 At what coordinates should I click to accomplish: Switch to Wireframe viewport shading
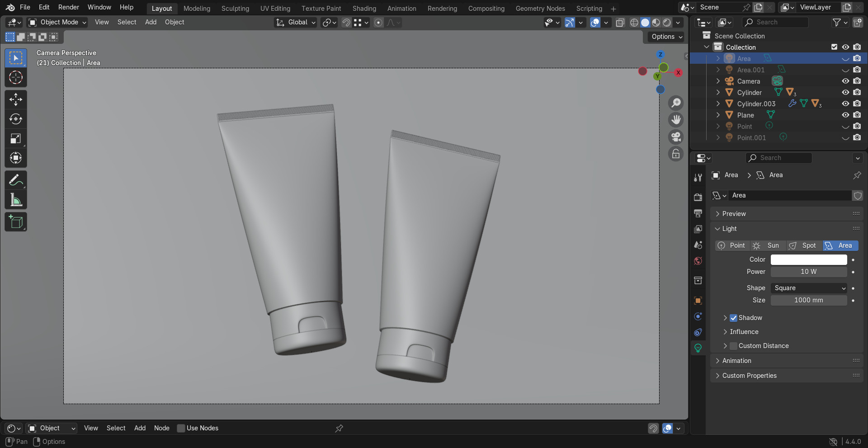tap(634, 23)
